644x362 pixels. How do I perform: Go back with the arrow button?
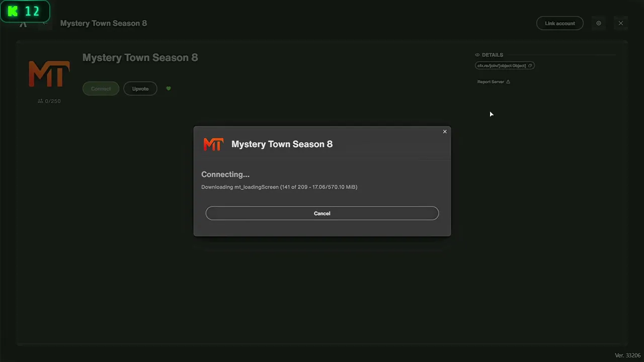tap(45, 23)
